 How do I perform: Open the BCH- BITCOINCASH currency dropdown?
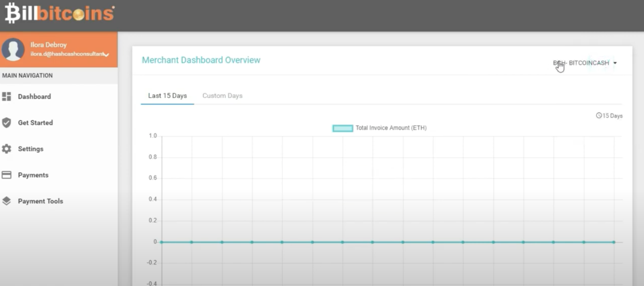(x=581, y=63)
